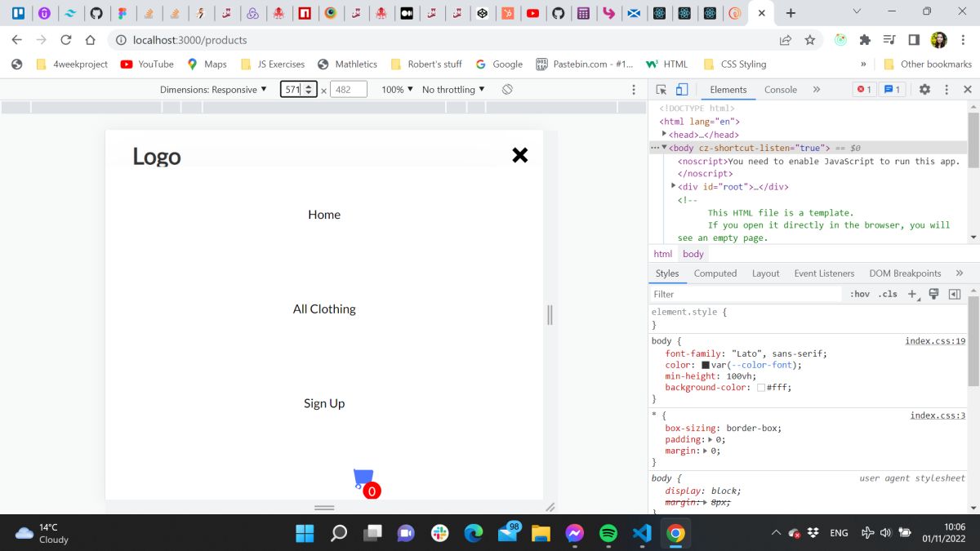Open DevTools settings gear
Image resolution: width=980 pixels, height=551 pixels.
coord(924,90)
